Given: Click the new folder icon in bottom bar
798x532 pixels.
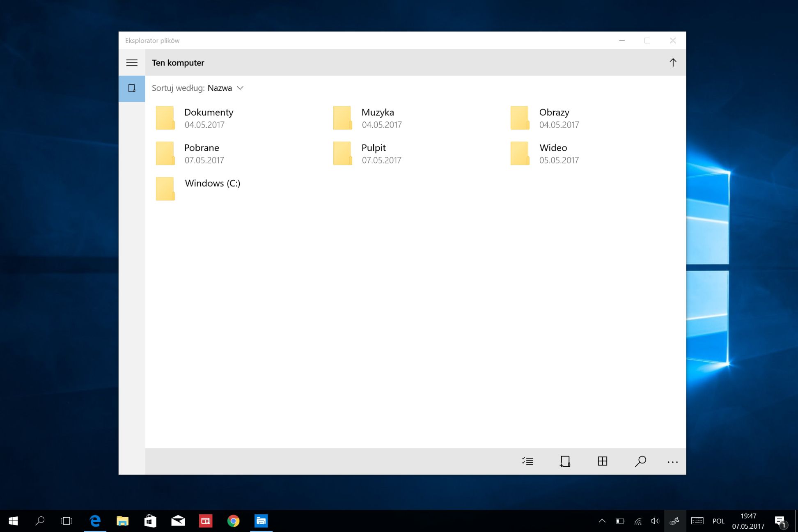Looking at the screenshot, I should [x=565, y=461].
